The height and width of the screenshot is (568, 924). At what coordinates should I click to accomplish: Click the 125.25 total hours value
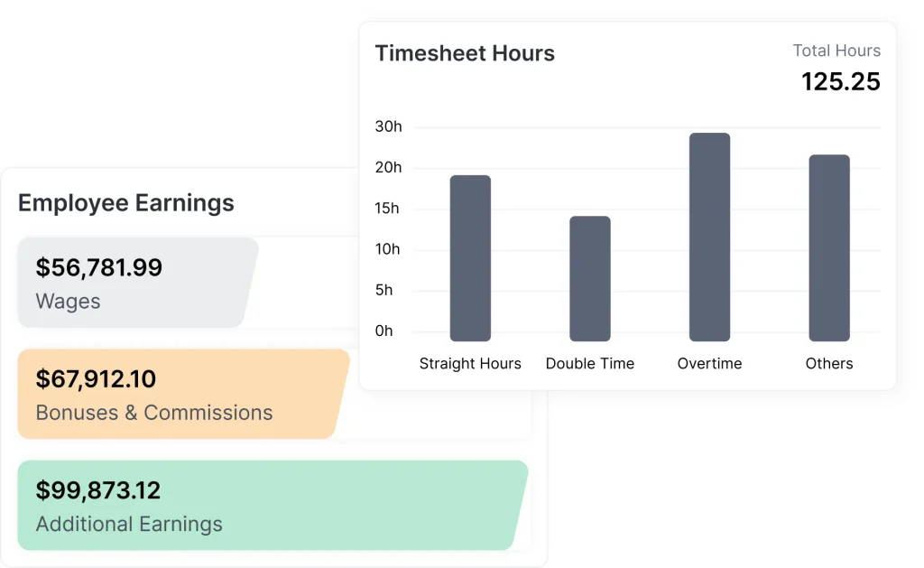(841, 81)
